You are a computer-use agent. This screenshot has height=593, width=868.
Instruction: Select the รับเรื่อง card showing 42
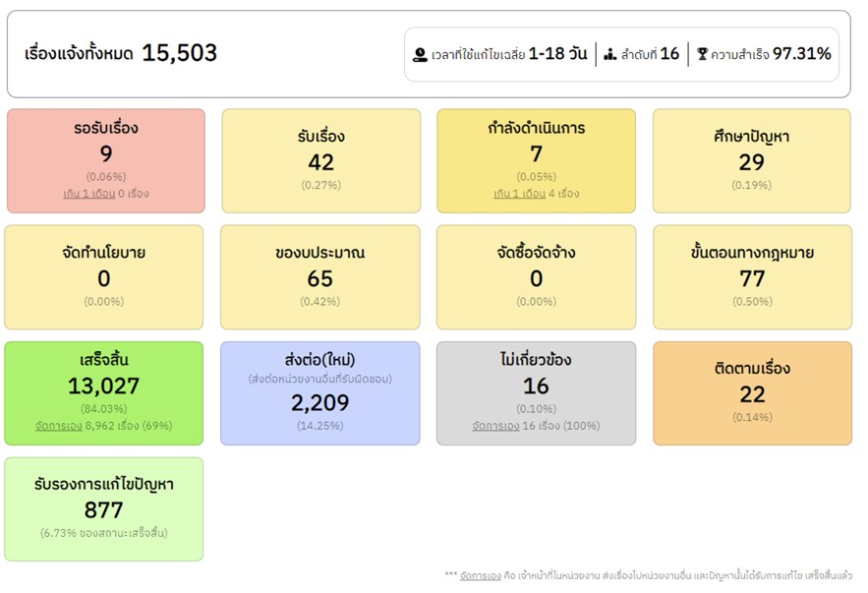320,160
